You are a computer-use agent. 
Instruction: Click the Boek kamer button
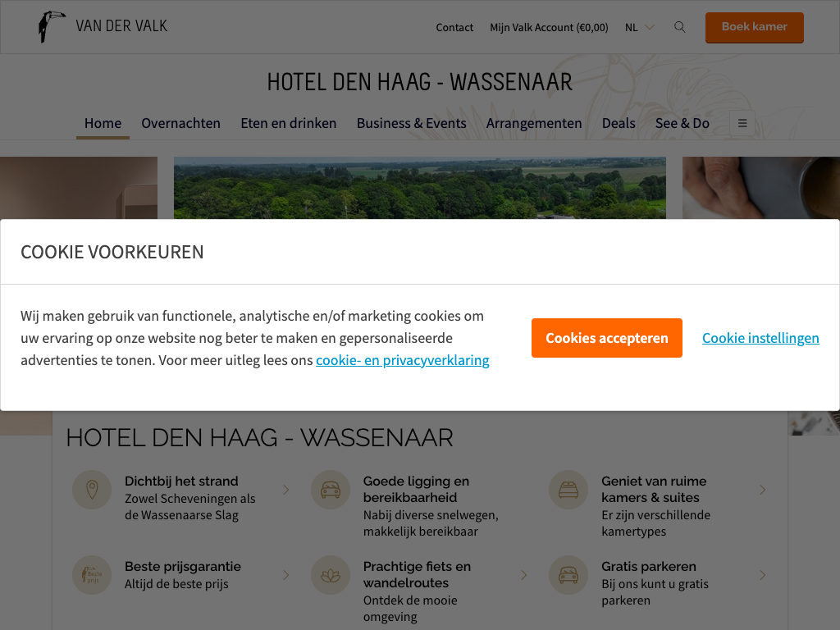[x=755, y=27]
